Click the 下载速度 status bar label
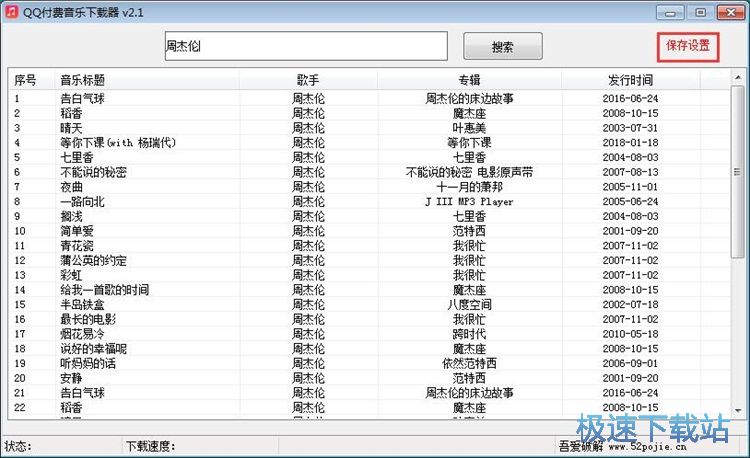The image size is (750, 458). [x=150, y=447]
